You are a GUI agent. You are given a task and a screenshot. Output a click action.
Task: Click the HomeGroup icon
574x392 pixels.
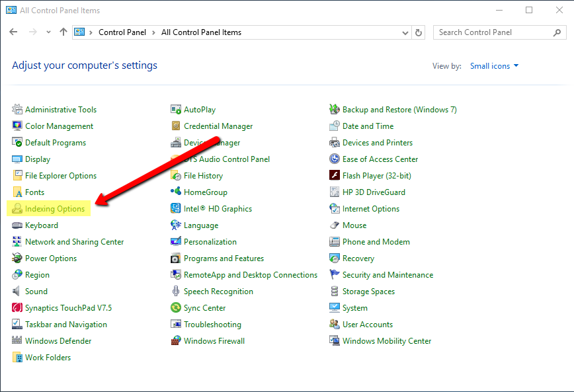pyautogui.click(x=176, y=192)
